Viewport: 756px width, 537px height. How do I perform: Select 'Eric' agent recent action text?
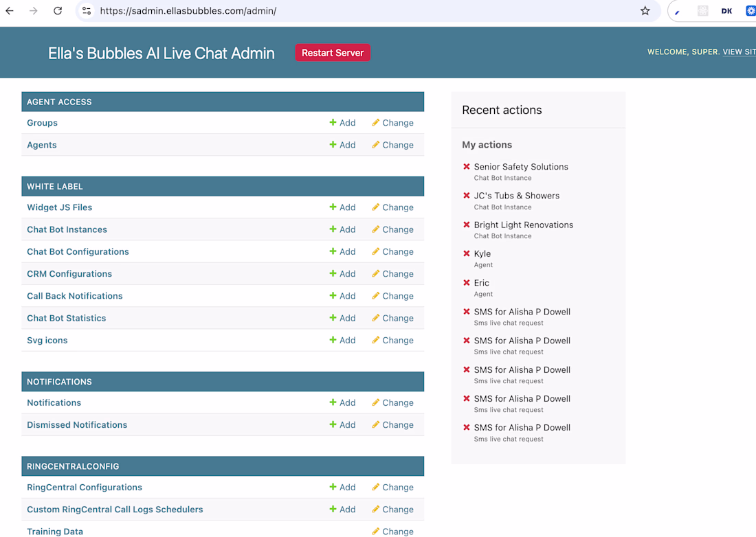click(481, 283)
